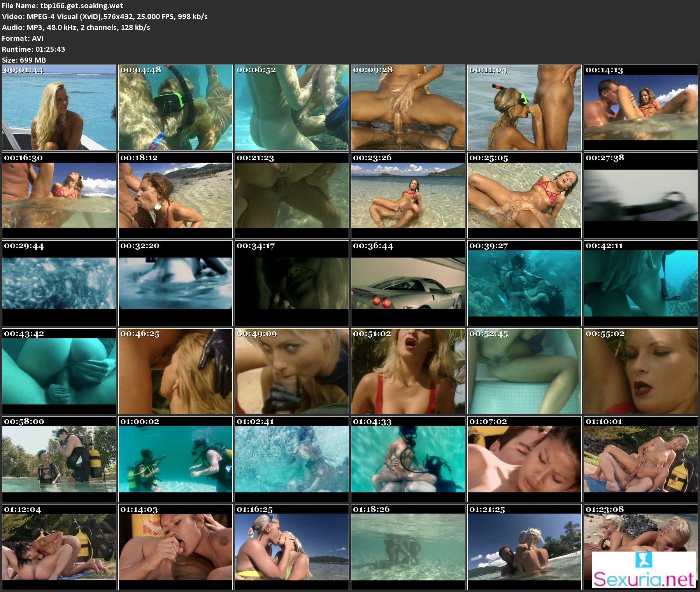
Task: Click the Audio MP3 info line
Action: coord(76,27)
